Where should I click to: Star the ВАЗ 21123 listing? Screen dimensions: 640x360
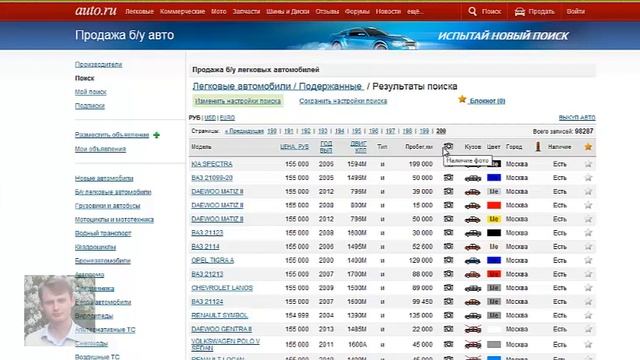click(x=588, y=233)
